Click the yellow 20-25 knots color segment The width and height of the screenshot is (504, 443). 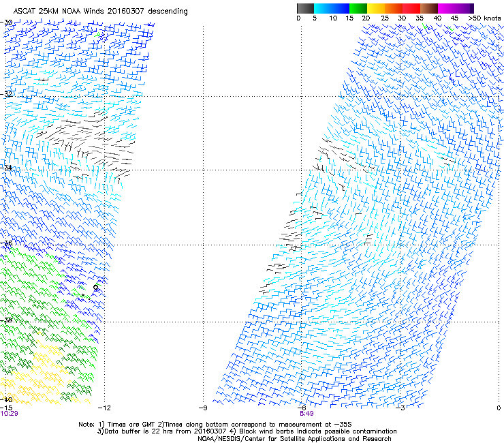(376, 8)
